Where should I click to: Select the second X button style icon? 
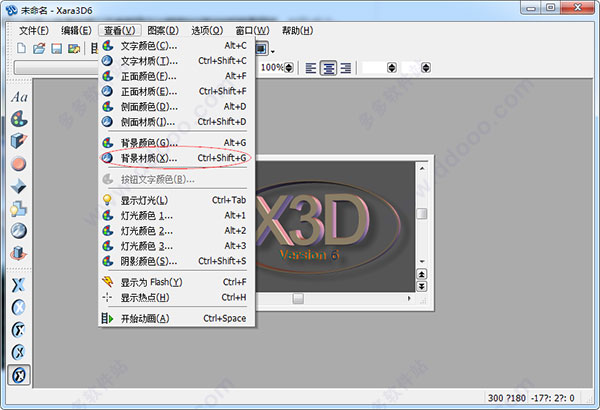18,330
